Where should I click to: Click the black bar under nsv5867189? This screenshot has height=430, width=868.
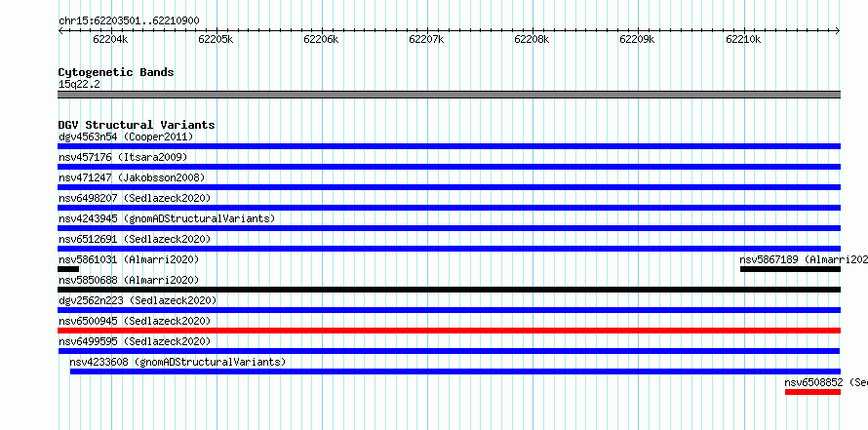(791, 269)
